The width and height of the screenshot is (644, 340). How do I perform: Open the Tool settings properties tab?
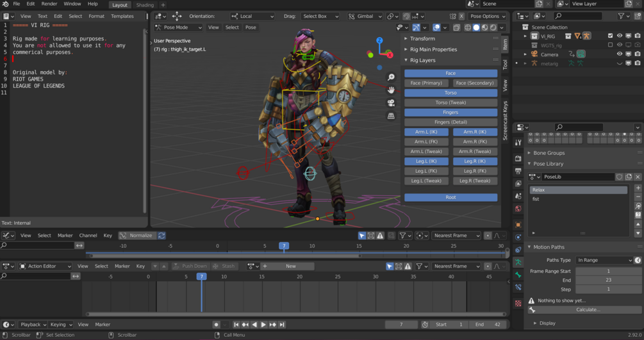[518, 143]
